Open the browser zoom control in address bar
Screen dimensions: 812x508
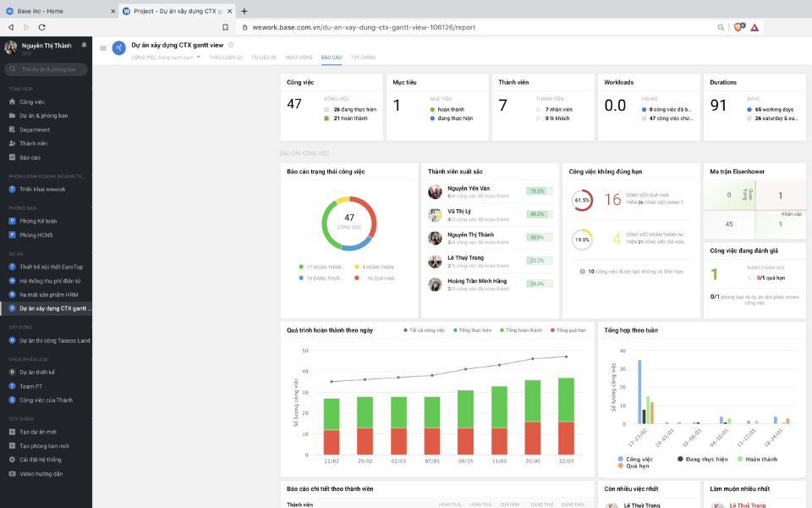coord(721,27)
